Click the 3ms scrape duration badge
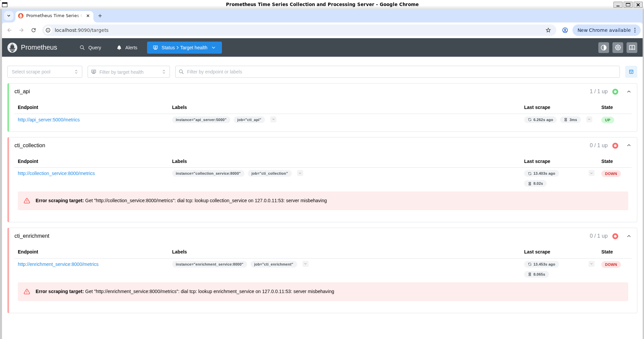 coord(570,120)
